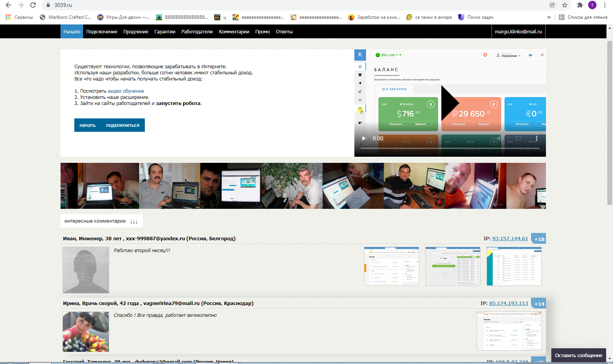
Task: Open the 'Работодатели' navigation item
Action: pos(197,32)
